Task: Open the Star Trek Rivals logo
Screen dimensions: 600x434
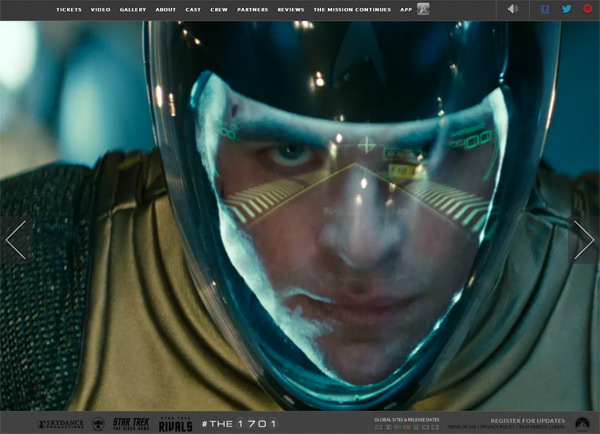Action: tap(176, 424)
